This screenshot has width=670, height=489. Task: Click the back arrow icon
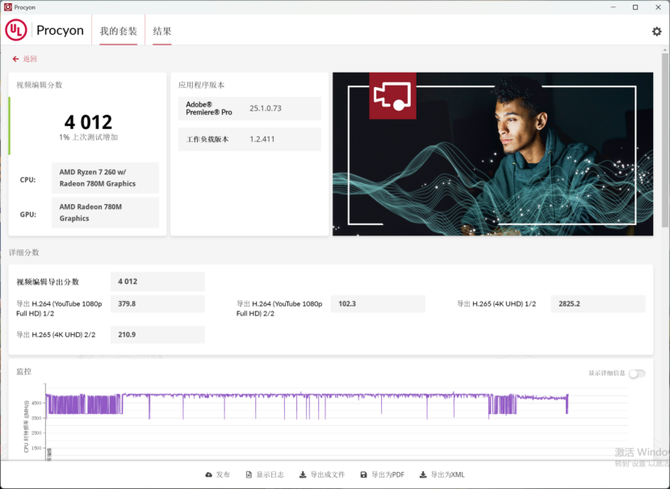click(15, 59)
